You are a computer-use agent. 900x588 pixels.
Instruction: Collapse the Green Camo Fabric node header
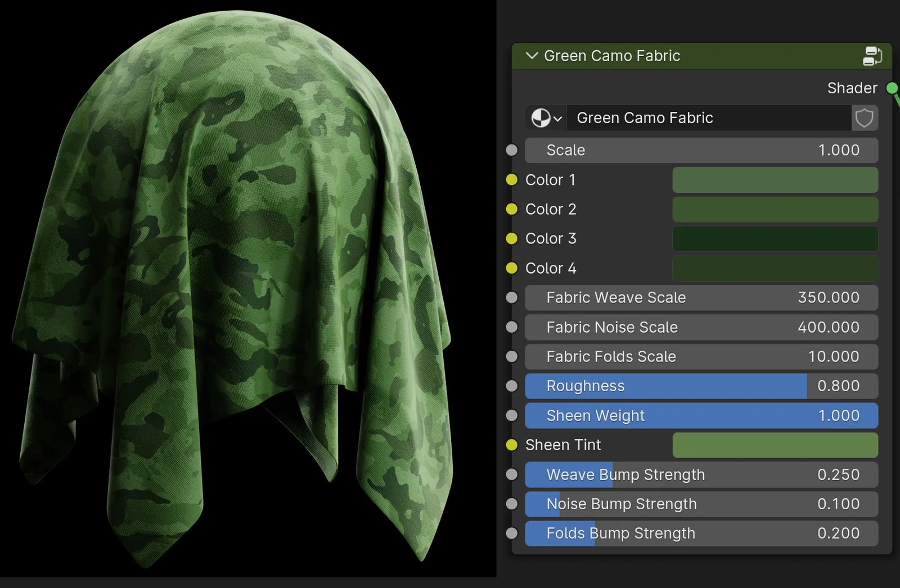click(x=531, y=56)
